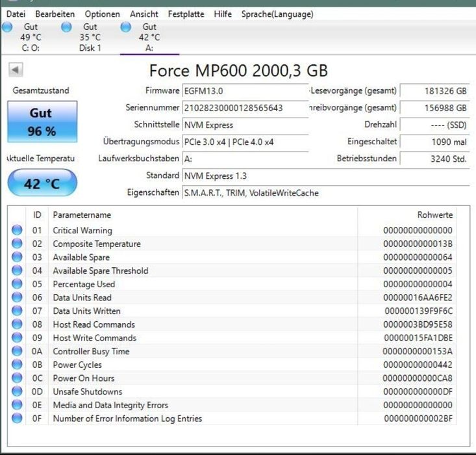Open the Datei menu
This screenshot has height=455, width=476.
[16, 14]
